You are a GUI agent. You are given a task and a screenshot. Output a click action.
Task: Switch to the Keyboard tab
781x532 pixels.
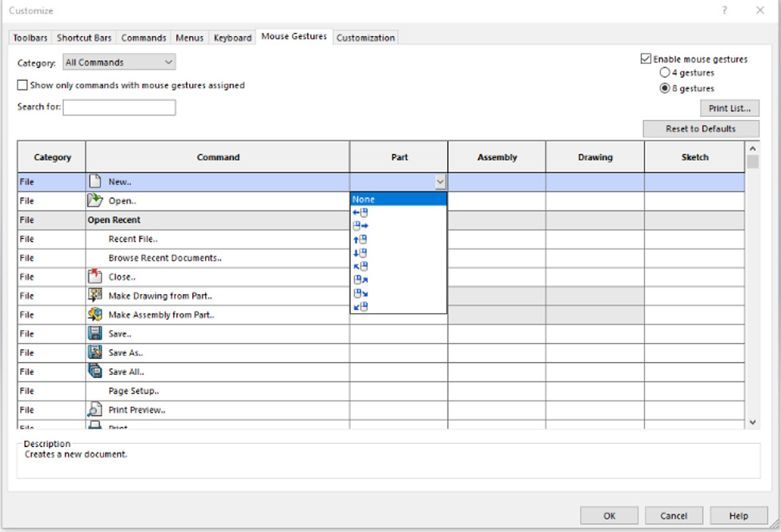[x=232, y=38]
